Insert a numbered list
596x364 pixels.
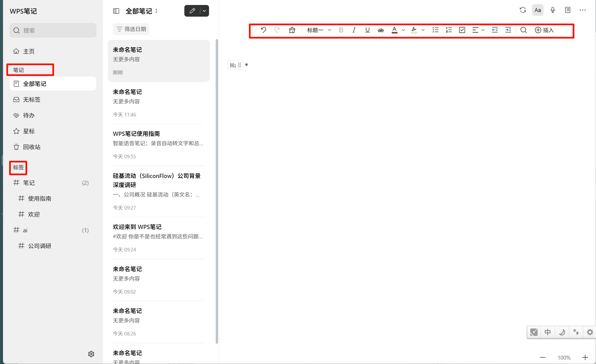449,30
